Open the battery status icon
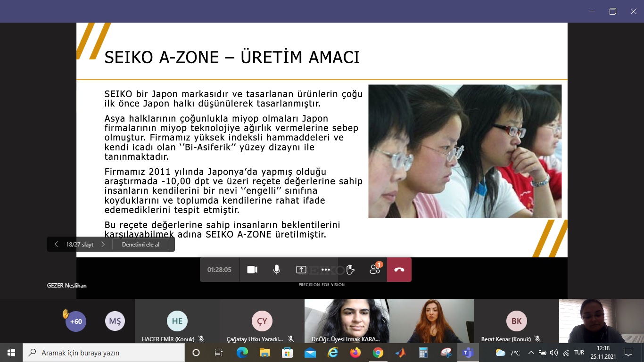 543,353
